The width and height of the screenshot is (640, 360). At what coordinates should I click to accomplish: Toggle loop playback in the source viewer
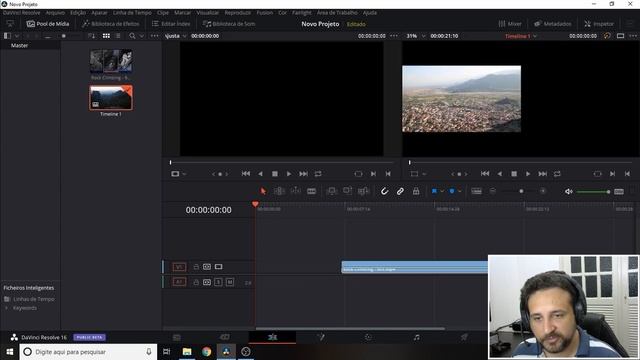point(318,174)
